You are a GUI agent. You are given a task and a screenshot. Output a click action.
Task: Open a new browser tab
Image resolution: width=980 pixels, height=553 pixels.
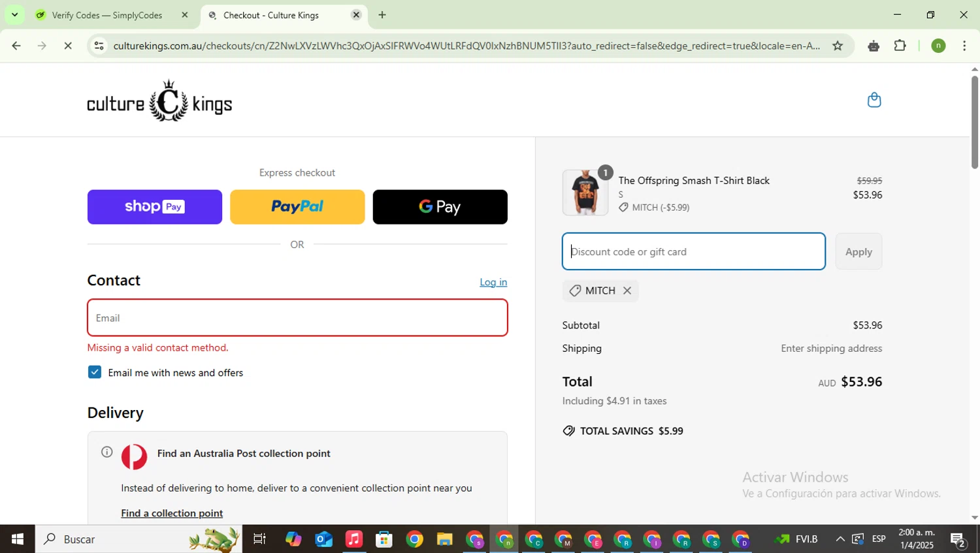[x=382, y=15]
